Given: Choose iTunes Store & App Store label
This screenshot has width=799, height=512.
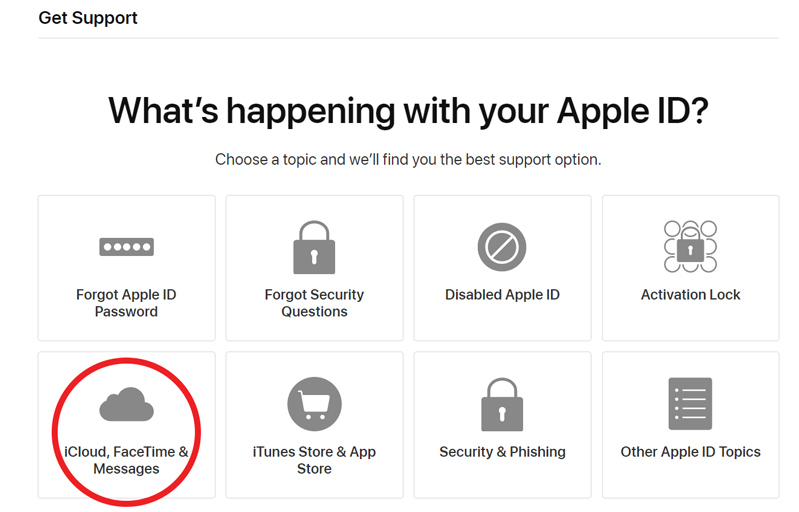Looking at the screenshot, I should tap(314, 460).
